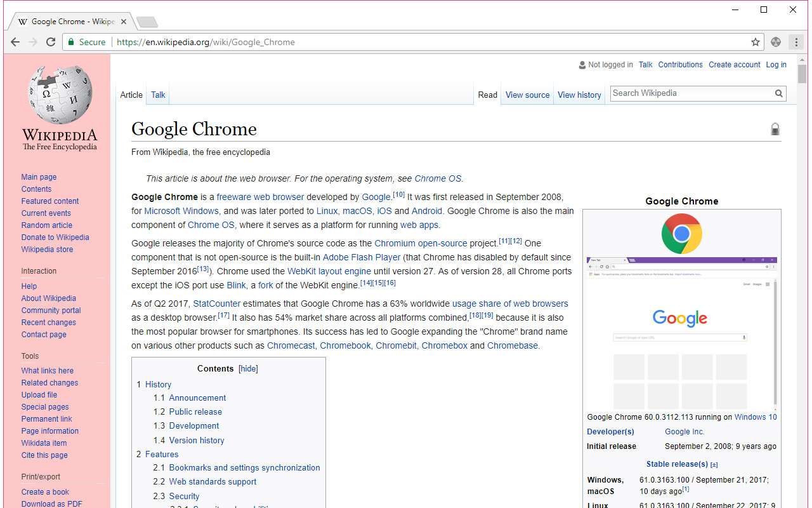This screenshot has width=812, height=508.
Task: Bookmark this page with the star icon
Action: coord(756,42)
